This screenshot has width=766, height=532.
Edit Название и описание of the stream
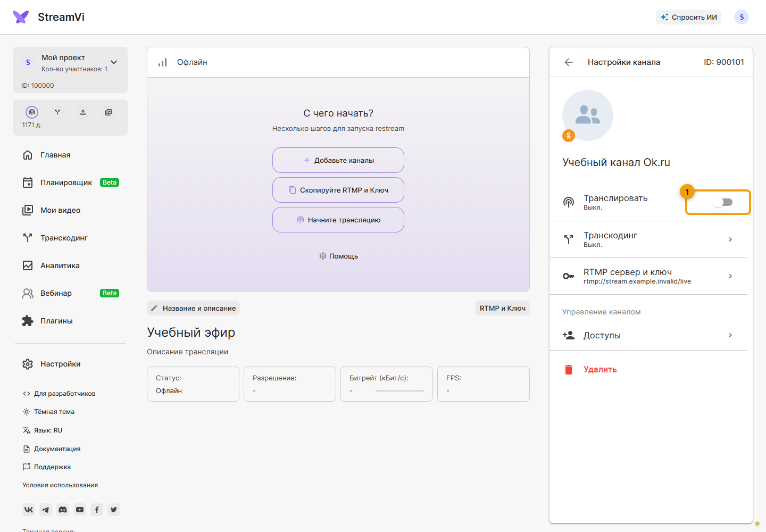194,308
